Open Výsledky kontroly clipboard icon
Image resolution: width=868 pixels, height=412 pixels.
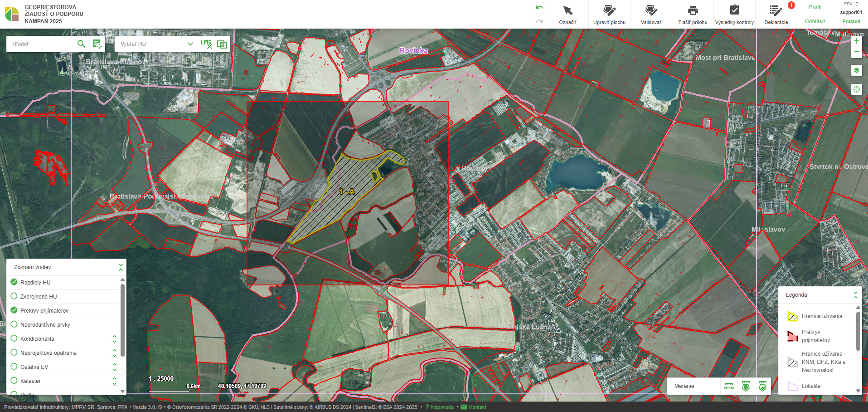tap(734, 10)
